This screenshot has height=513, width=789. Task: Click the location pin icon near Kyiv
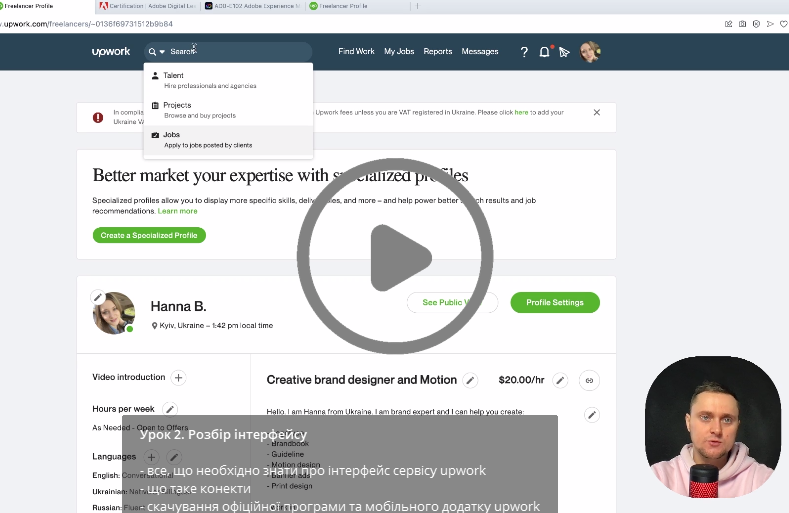click(154, 326)
